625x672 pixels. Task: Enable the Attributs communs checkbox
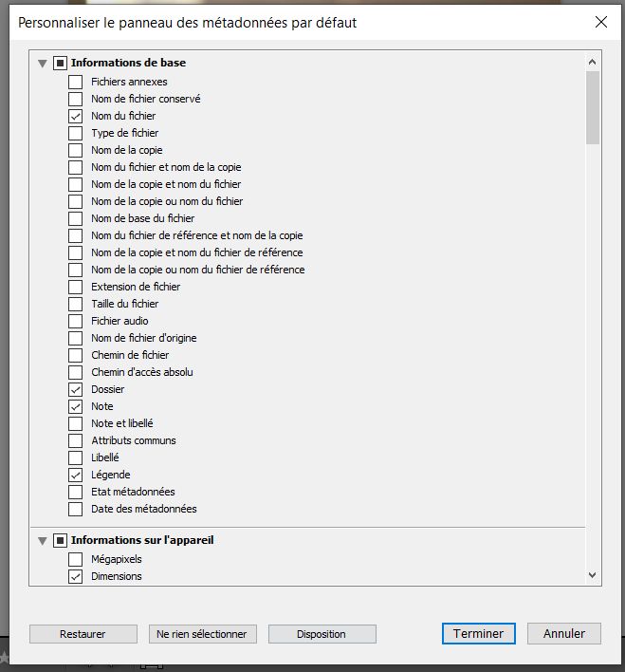pos(75,440)
